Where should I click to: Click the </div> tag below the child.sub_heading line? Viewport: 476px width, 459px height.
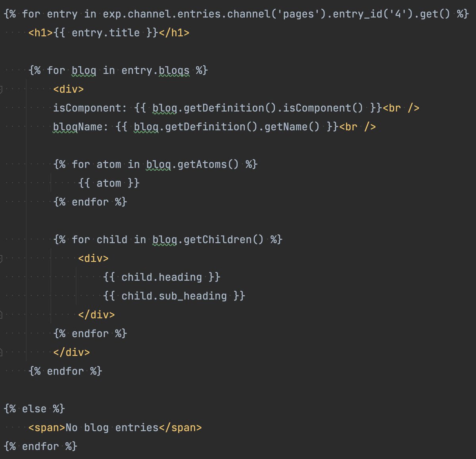(x=96, y=315)
